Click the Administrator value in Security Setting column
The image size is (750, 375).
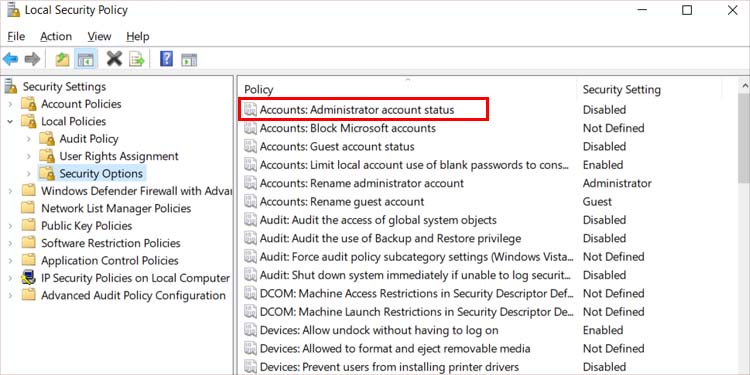(617, 183)
